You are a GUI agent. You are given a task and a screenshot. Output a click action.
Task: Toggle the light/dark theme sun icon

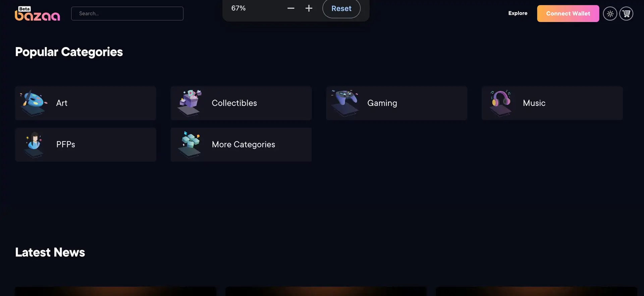(610, 14)
